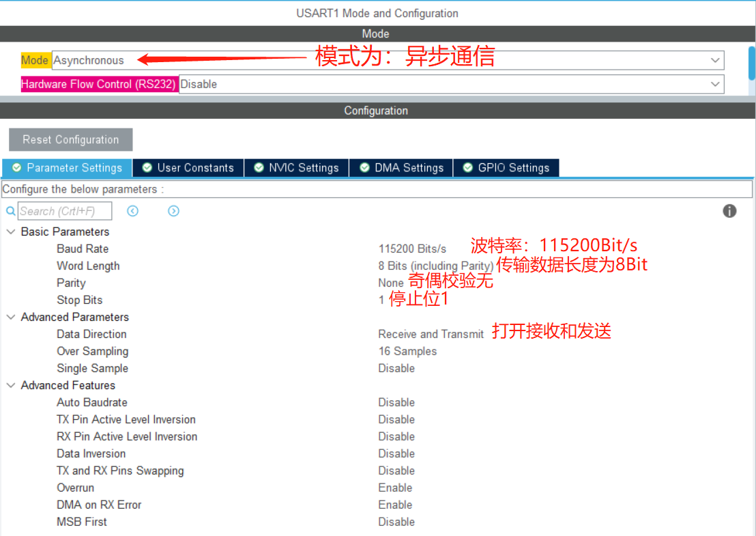756x536 pixels.
Task: Open the parameter info icon
Action: 729,211
